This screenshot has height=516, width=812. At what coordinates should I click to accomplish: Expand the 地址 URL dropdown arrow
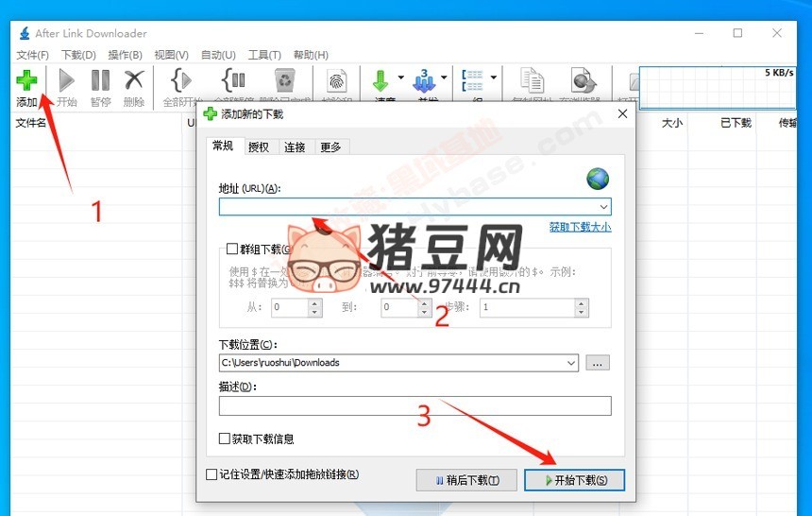(603, 206)
